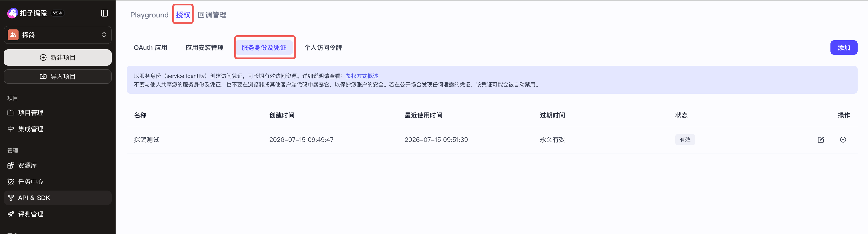This screenshot has width=868, height=234.
Task: Click the folder icon beside 项目管理
Action: pyautogui.click(x=11, y=113)
